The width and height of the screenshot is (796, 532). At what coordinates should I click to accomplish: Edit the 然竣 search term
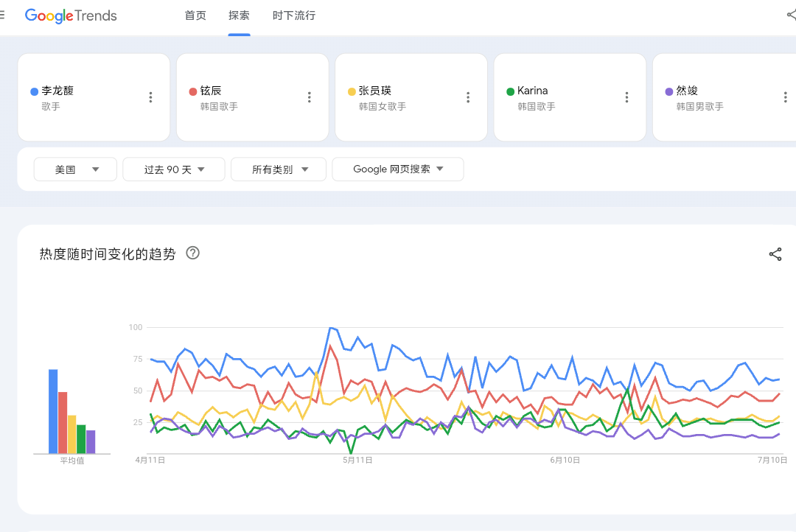click(x=687, y=91)
